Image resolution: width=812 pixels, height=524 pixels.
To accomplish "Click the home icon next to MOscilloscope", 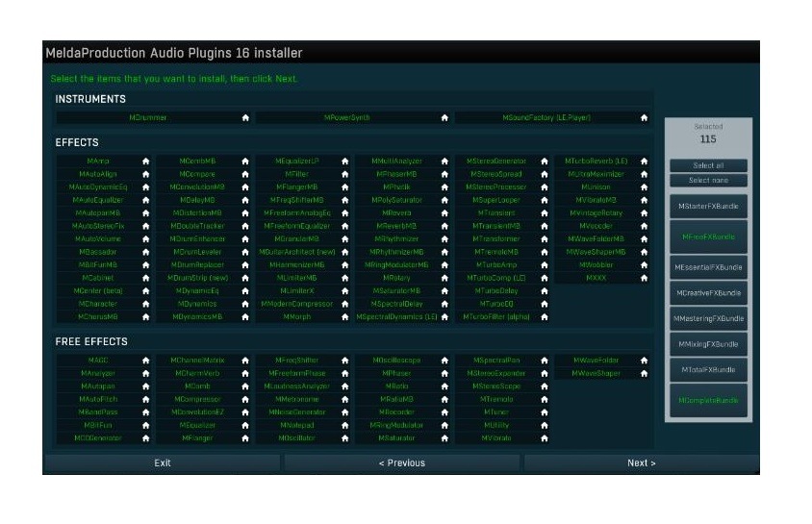I will coord(444,361).
